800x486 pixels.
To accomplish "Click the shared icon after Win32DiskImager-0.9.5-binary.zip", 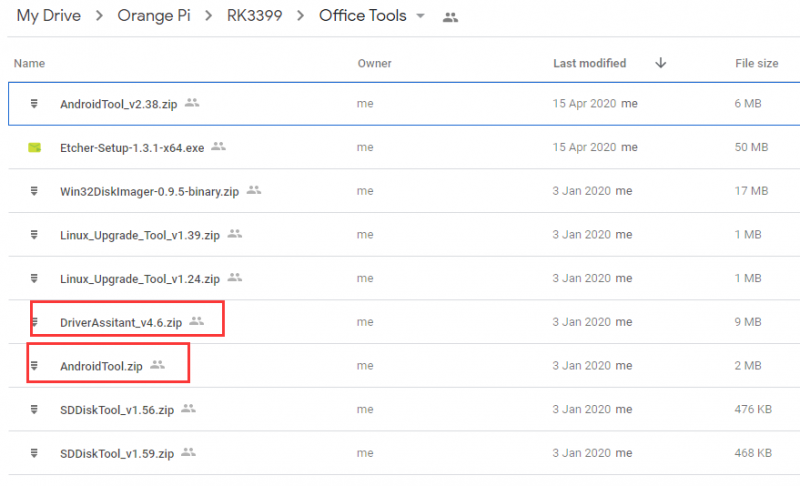I will (254, 190).
